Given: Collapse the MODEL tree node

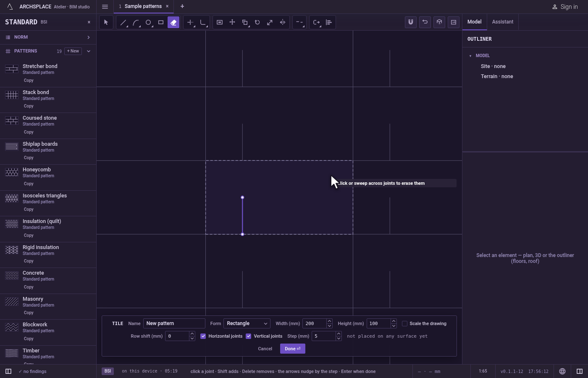Looking at the screenshot, I should click(470, 56).
